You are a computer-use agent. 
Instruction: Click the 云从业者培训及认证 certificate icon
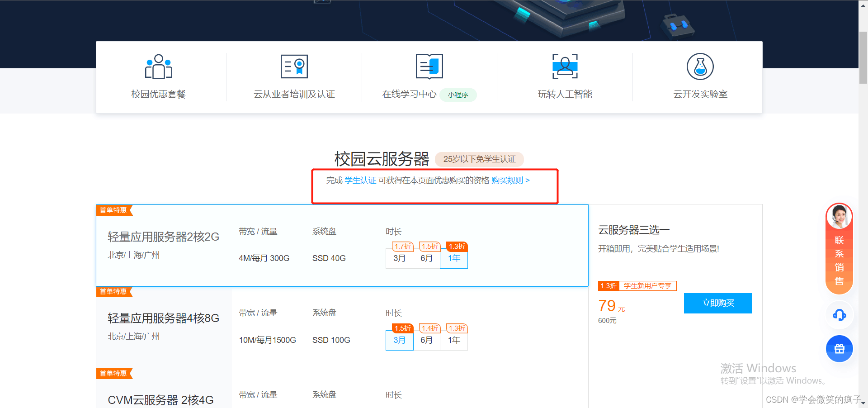tap(294, 66)
